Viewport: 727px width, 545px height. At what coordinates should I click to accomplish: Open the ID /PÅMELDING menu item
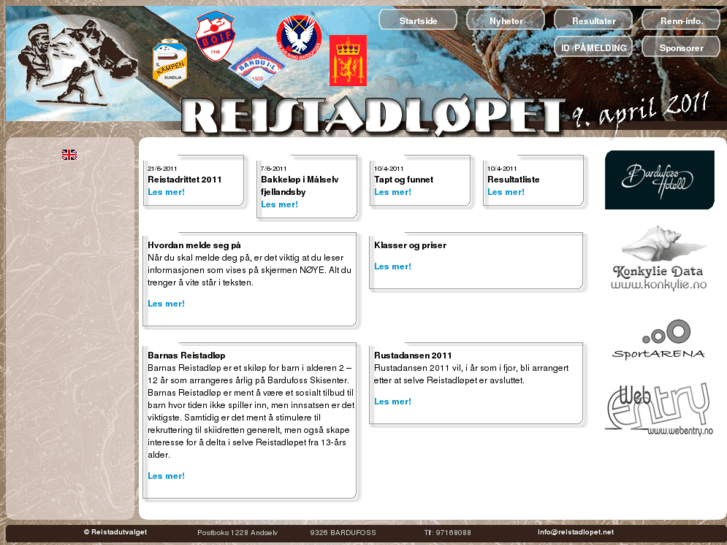pyautogui.click(x=593, y=48)
